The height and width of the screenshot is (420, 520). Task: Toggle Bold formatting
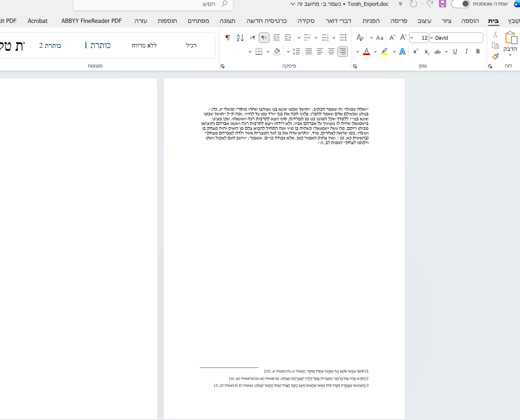pos(478,51)
